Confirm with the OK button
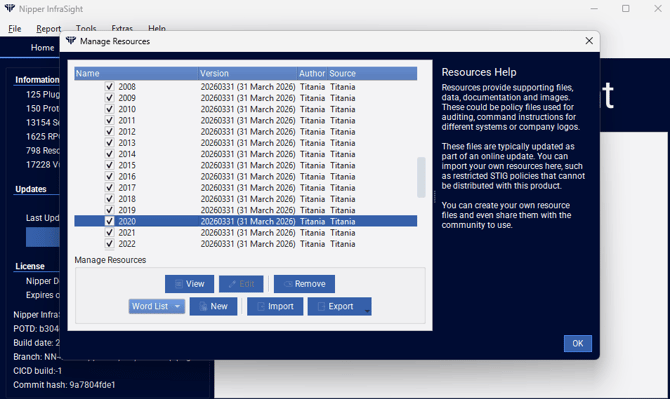The image size is (670, 399). [578, 343]
